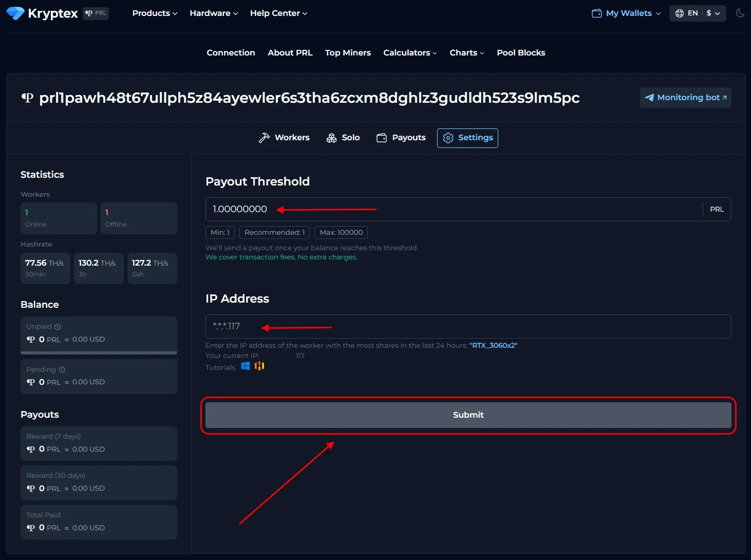This screenshot has height=560, width=751.
Task: Click the PRL icon before wallet address
Action: pos(27,98)
